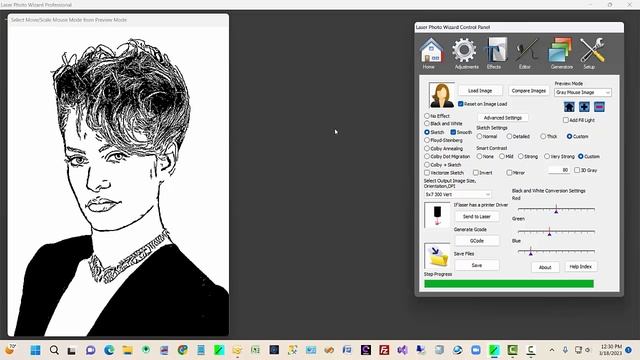Open the Home tab in Control Panel
The height and width of the screenshot is (360, 640).
431,53
